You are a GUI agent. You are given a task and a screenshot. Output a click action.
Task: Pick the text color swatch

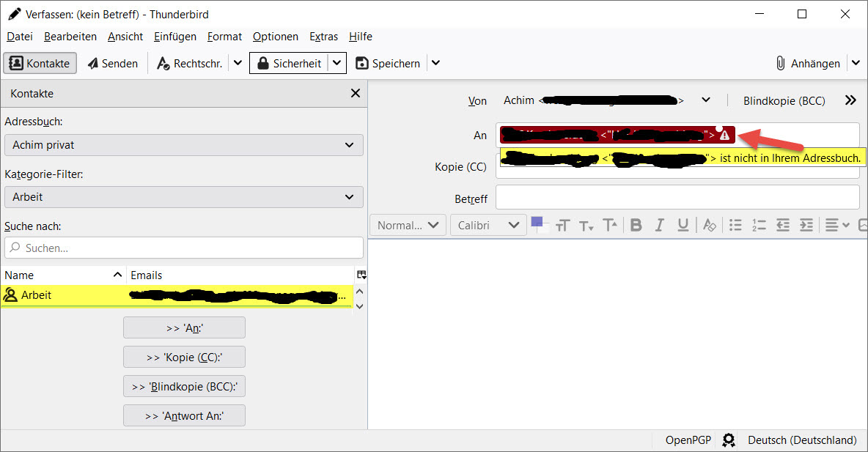(x=537, y=222)
